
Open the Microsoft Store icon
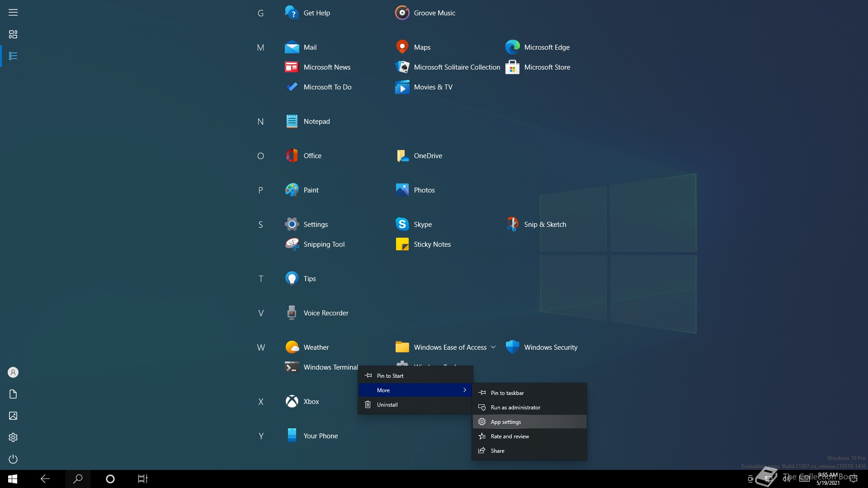[512, 67]
